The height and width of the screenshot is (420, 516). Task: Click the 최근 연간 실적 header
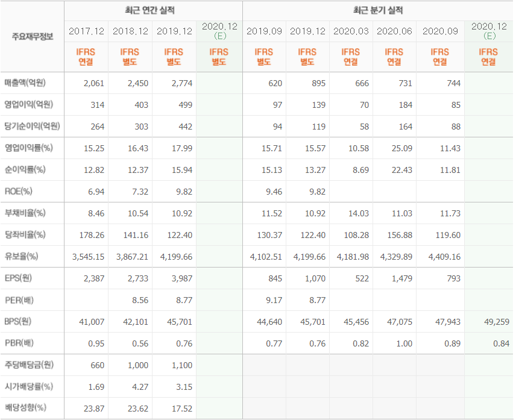point(153,10)
